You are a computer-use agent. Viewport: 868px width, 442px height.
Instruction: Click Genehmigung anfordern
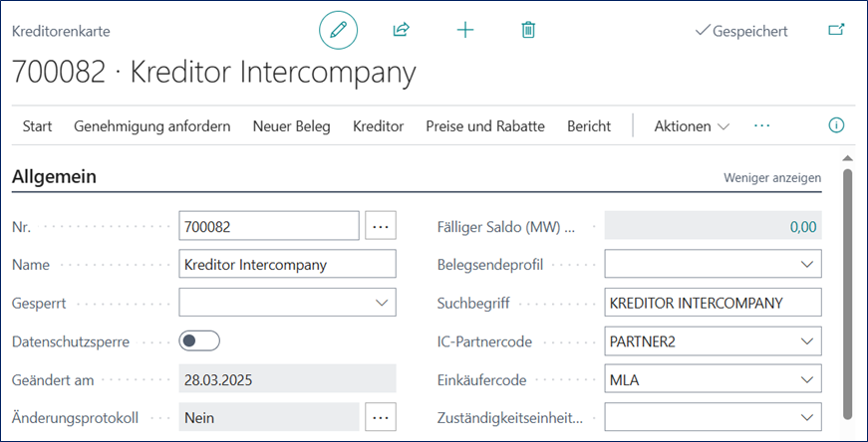click(x=152, y=126)
